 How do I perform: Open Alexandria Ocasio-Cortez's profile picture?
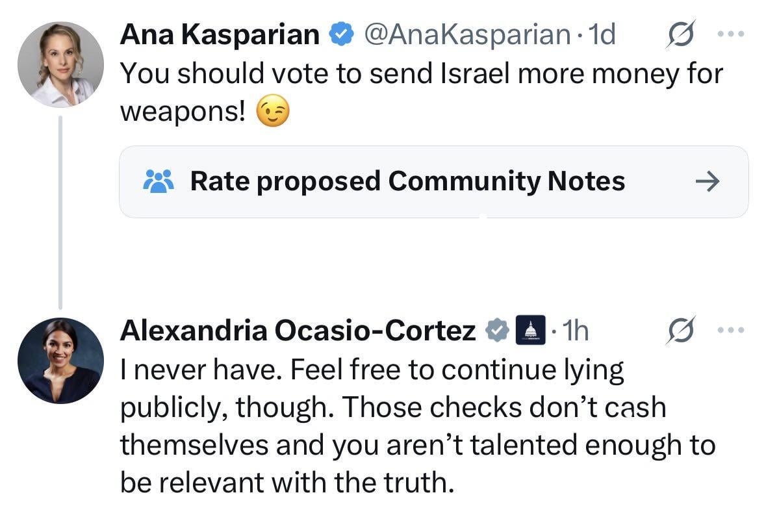pos(60,361)
